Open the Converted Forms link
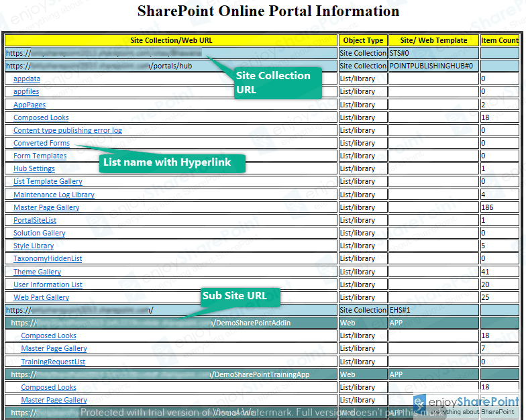Viewport: 526px width, 420px height. pos(42,143)
